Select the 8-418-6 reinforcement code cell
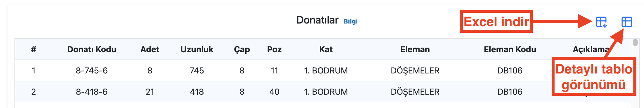The height and width of the screenshot is (108, 644). pos(92,92)
